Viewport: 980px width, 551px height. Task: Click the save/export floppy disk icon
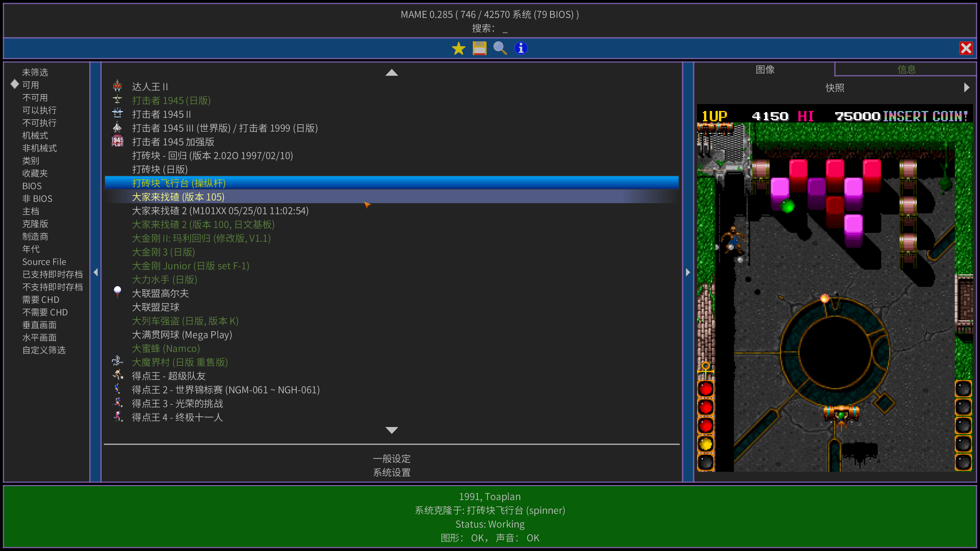479,48
